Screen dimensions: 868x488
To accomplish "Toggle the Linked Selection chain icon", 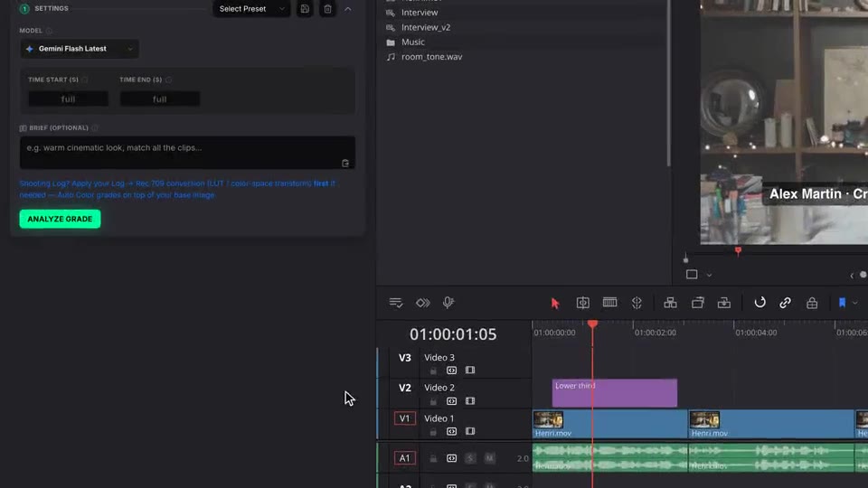I will pos(785,303).
